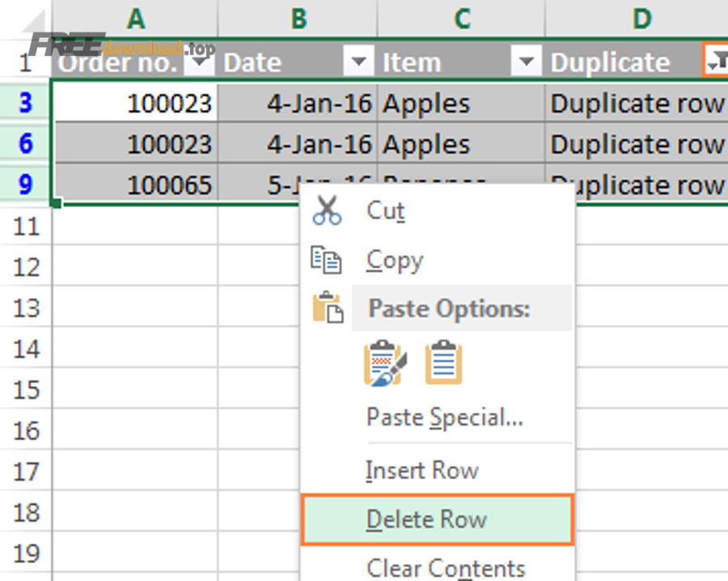Select row 12 header
Viewport: 728px width, 581px height.
click(x=26, y=268)
